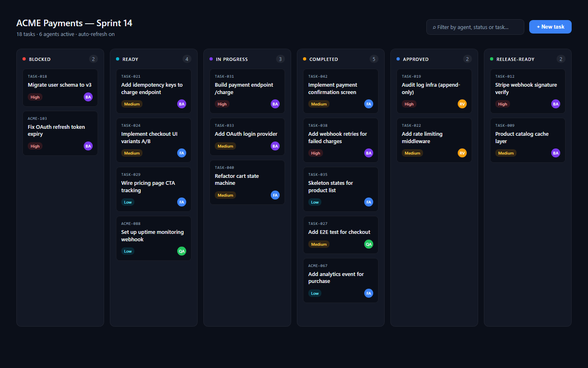Focus the Filter by agent search field
Viewport: 588px width, 368px height.
pos(475,27)
